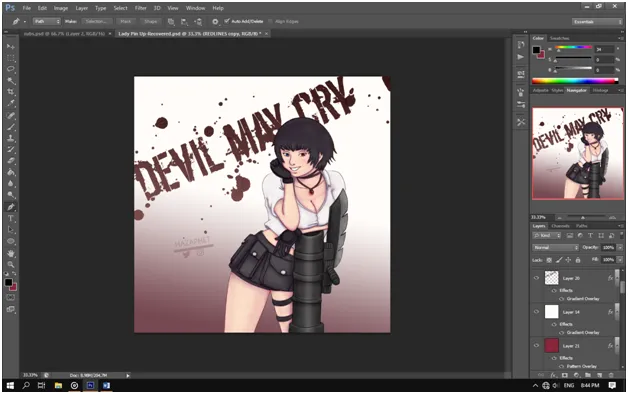
Task: Open the Essentials workspace dropdown
Action: click(596, 22)
